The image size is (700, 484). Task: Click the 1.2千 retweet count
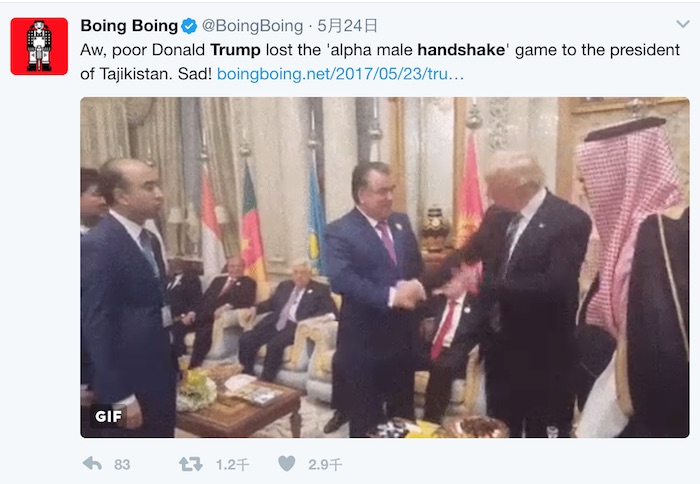tap(232, 465)
